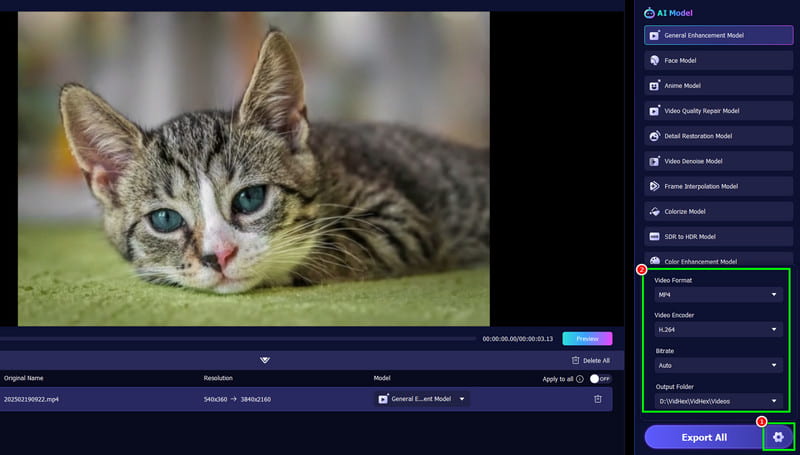Click the Frame Interpolation play icon
This screenshot has height=455, width=800.
pyautogui.click(x=654, y=186)
